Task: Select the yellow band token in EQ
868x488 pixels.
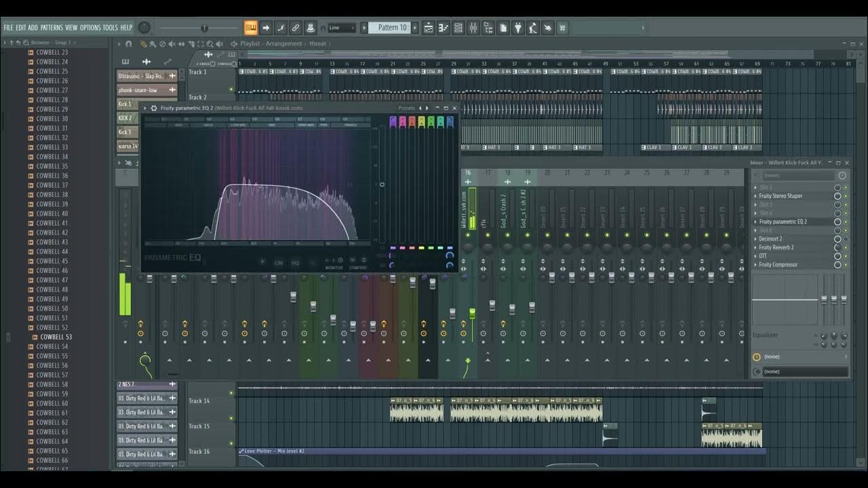Action: (421, 122)
